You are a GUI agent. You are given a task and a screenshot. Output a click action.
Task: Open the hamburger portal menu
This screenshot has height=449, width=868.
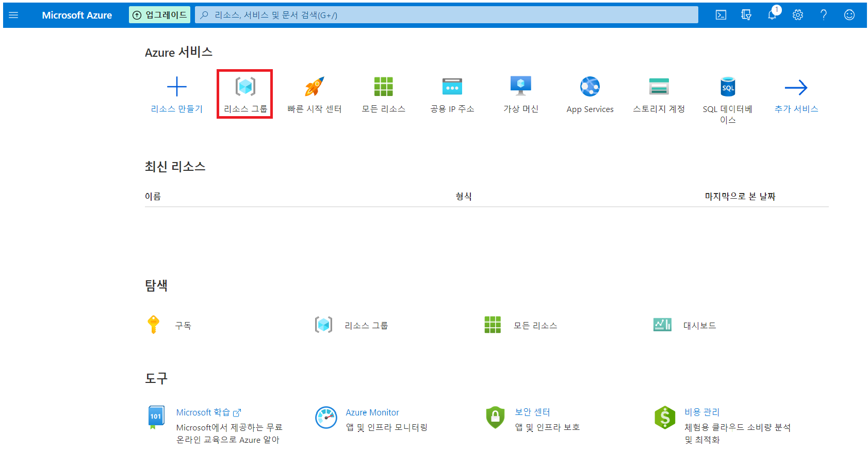14,15
